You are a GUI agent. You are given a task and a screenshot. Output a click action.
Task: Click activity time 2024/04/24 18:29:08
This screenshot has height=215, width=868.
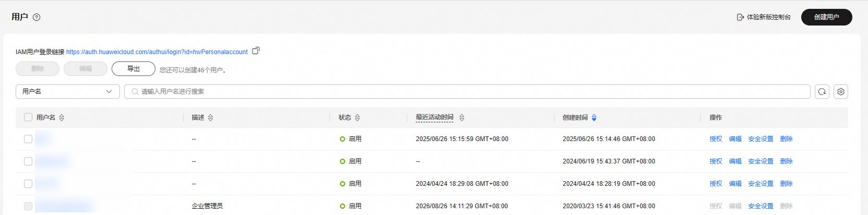click(462, 184)
